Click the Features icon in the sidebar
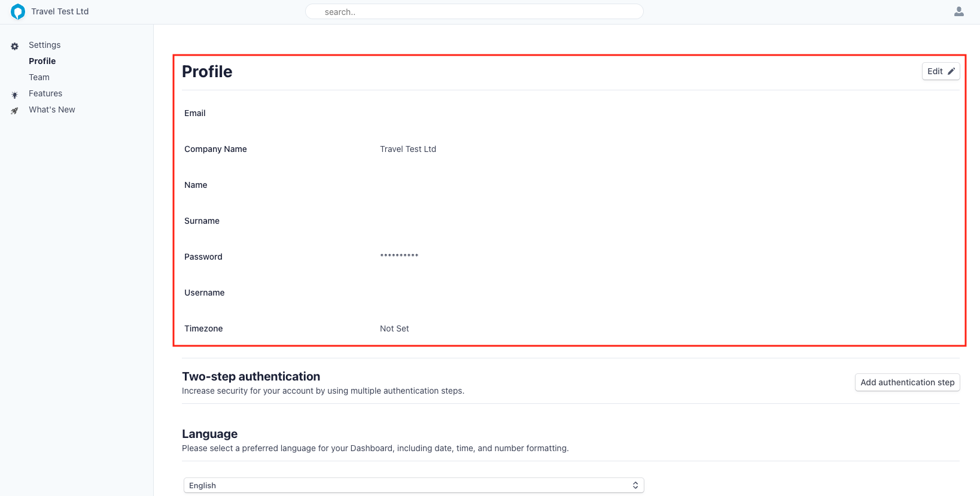This screenshot has width=980, height=496. pyautogui.click(x=15, y=95)
